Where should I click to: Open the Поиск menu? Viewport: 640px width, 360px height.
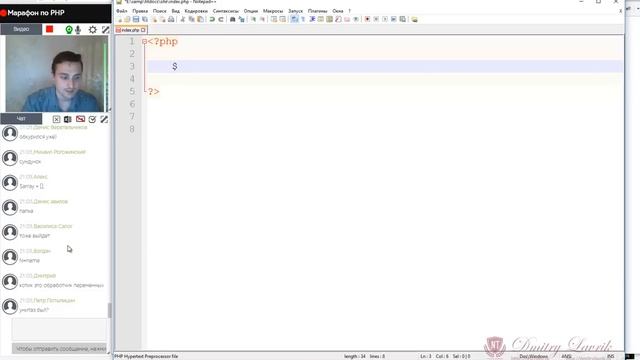pos(160,11)
